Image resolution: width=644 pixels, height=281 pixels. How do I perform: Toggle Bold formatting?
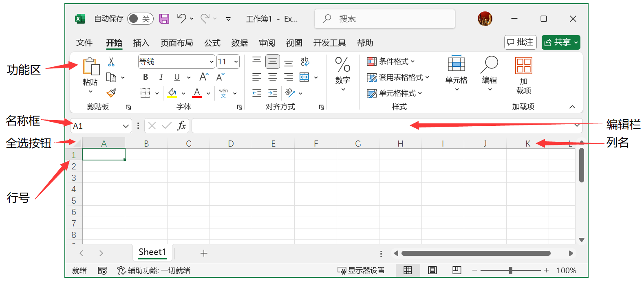pyautogui.click(x=146, y=77)
